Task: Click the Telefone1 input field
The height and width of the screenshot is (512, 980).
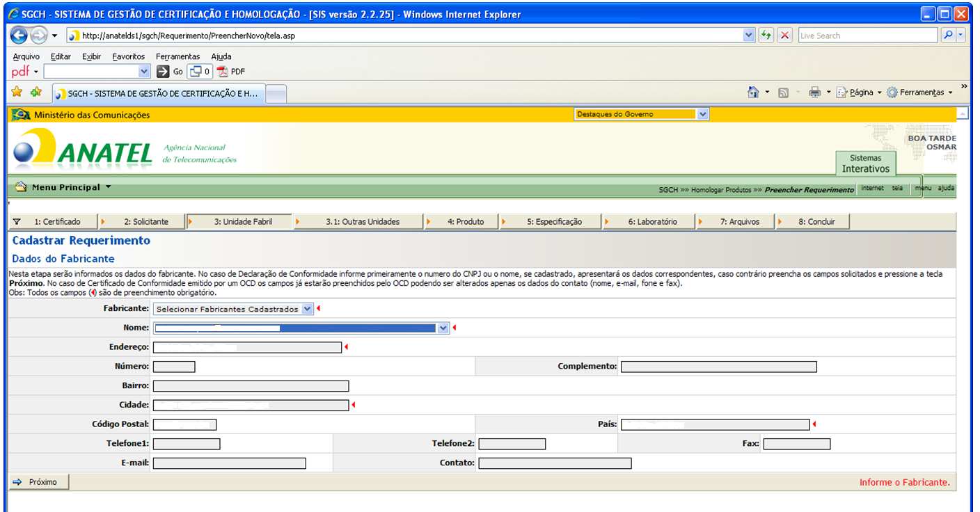Action: pos(187,444)
